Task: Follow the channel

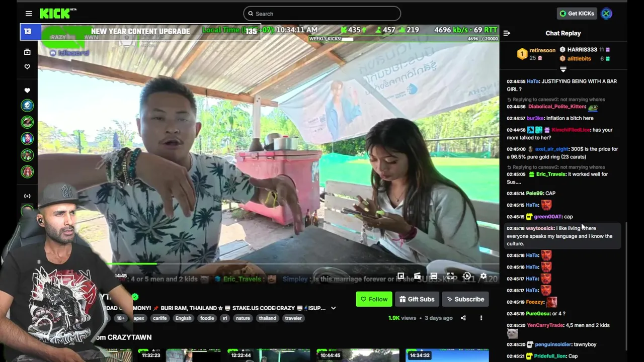Action: coord(373,299)
